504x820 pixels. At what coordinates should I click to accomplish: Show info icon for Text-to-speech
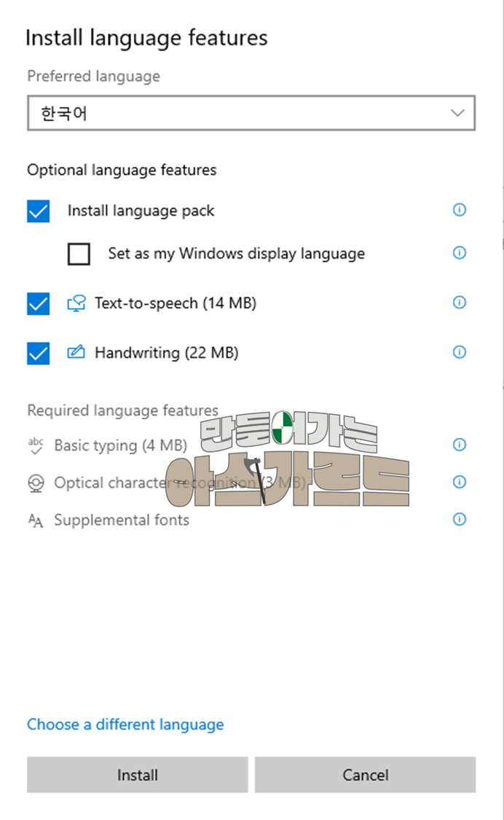[x=459, y=302]
